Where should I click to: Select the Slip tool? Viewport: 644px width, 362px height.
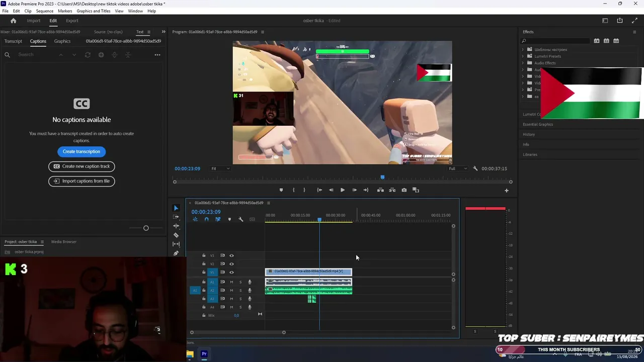(x=176, y=244)
